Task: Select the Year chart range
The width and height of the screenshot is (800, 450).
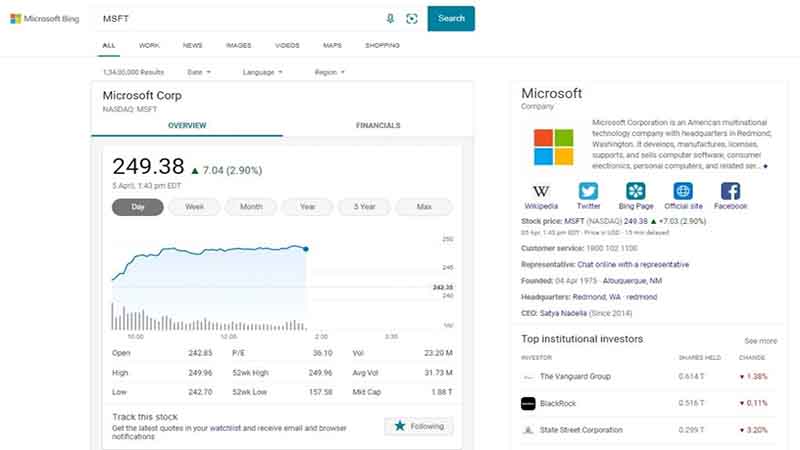Action: click(308, 207)
